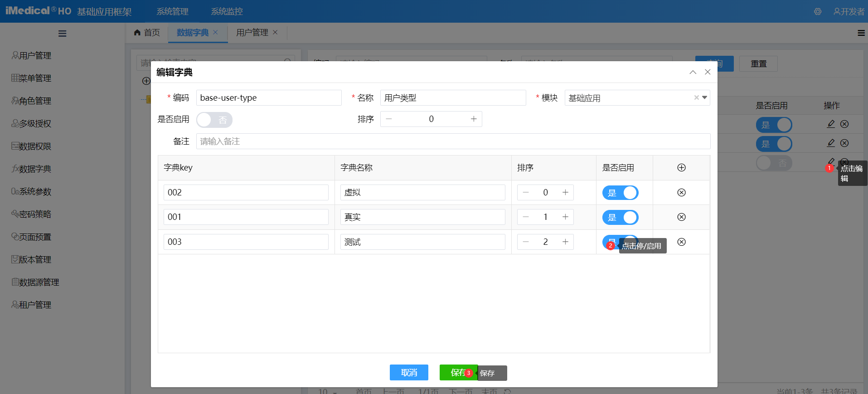Open 密码策略 in the sidebar
This screenshot has height=394, width=868.
point(31,214)
